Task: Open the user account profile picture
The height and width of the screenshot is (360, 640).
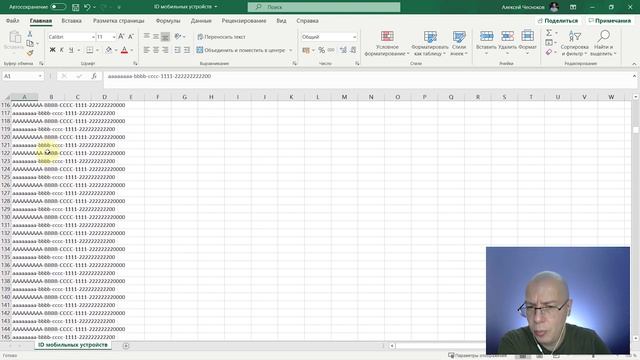Action: [554, 7]
